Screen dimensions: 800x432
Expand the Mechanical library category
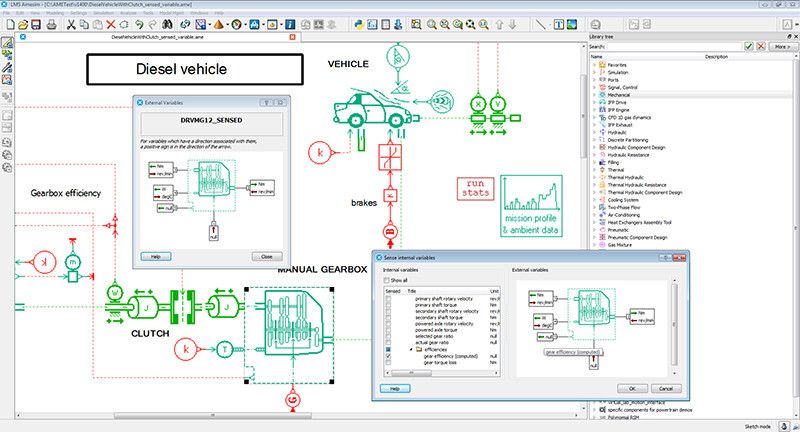click(594, 95)
